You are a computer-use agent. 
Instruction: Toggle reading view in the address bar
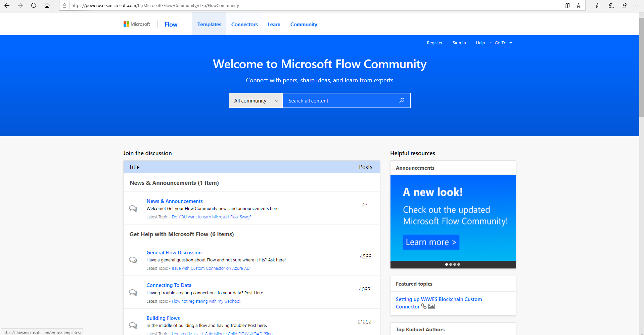(x=567, y=5)
